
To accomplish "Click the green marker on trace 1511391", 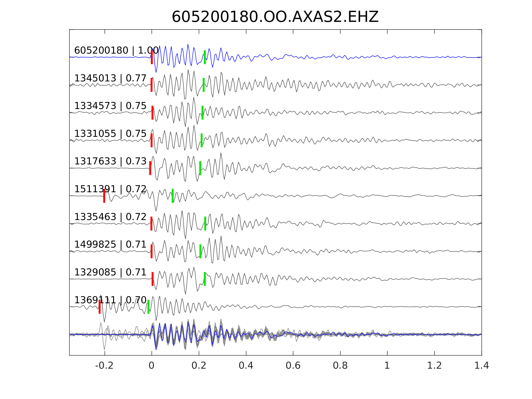I will pos(172,196).
